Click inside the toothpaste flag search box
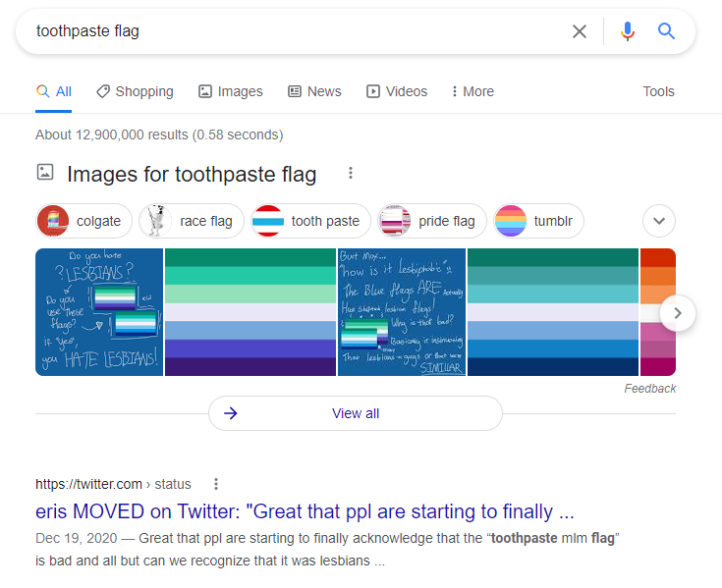This screenshot has height=588, width=722. coord(295,31)
